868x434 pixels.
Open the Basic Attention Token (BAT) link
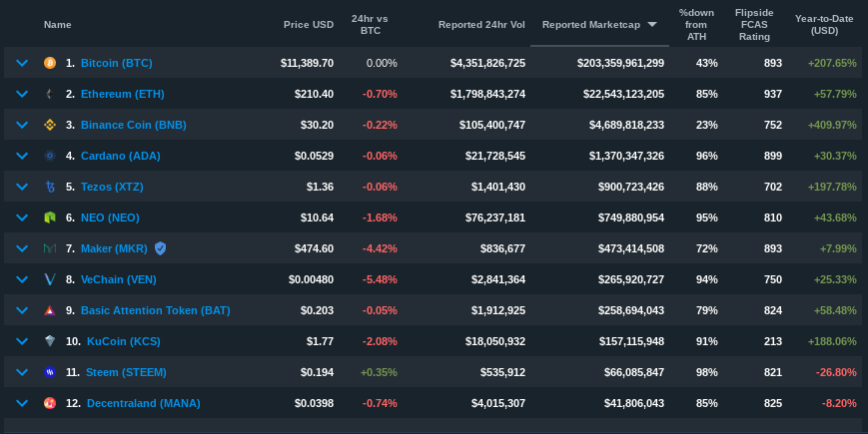pyautogui.click(x=155, y=310)
